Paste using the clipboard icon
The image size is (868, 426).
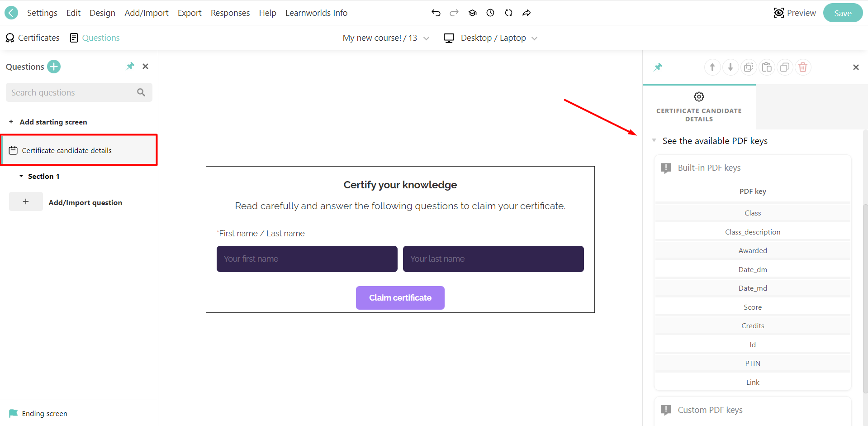[766, 67]
